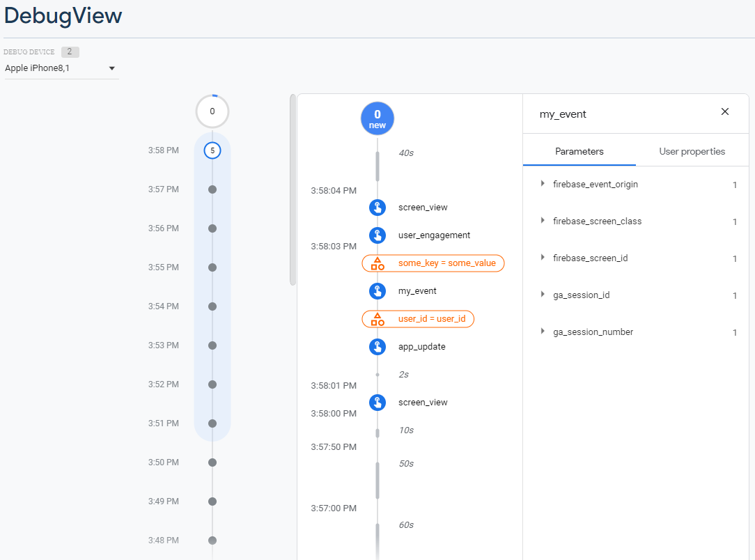Click the seconds stream vertical scrollbar
Screen dimensions: 755x560
click(293, 189)
